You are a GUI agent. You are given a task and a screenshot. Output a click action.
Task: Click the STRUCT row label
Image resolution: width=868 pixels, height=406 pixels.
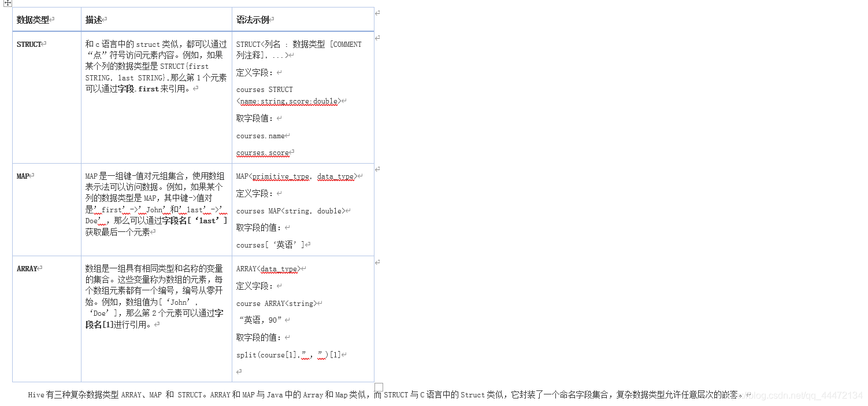pos(28,43)
